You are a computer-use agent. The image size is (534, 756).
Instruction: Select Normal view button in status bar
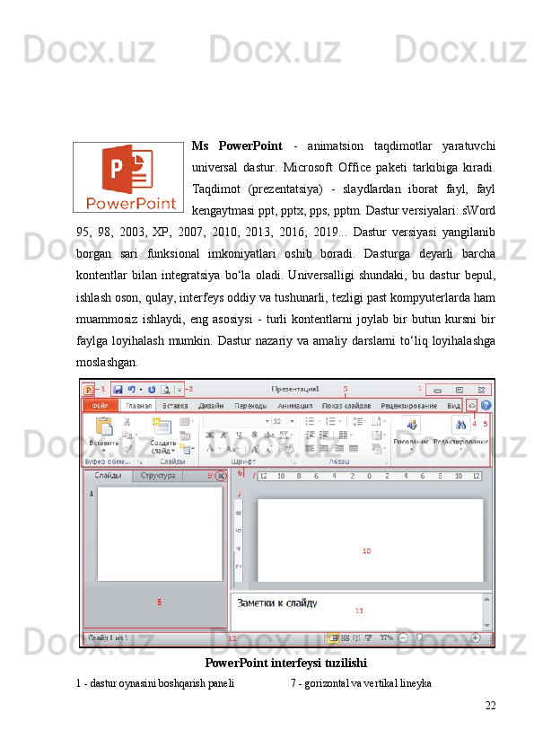pos(333,638)
